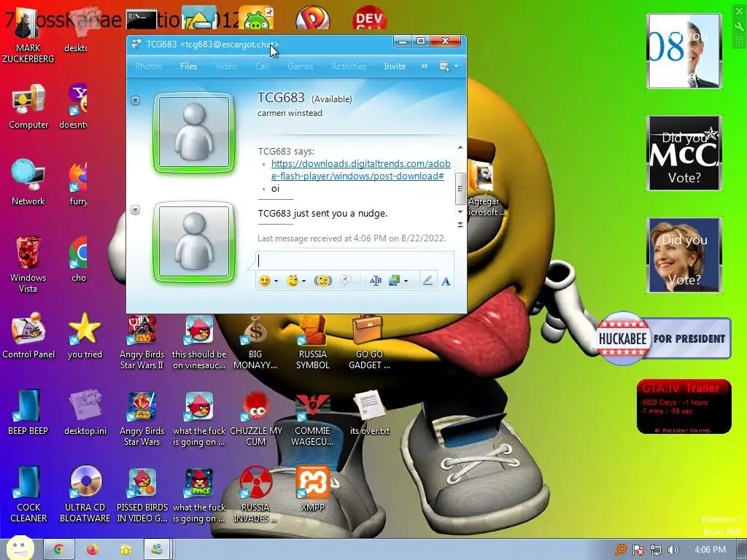Screen dimensions: 747x560
Task: Open the COMMIE WAGECU... icon
Action: tap(312, 418)
